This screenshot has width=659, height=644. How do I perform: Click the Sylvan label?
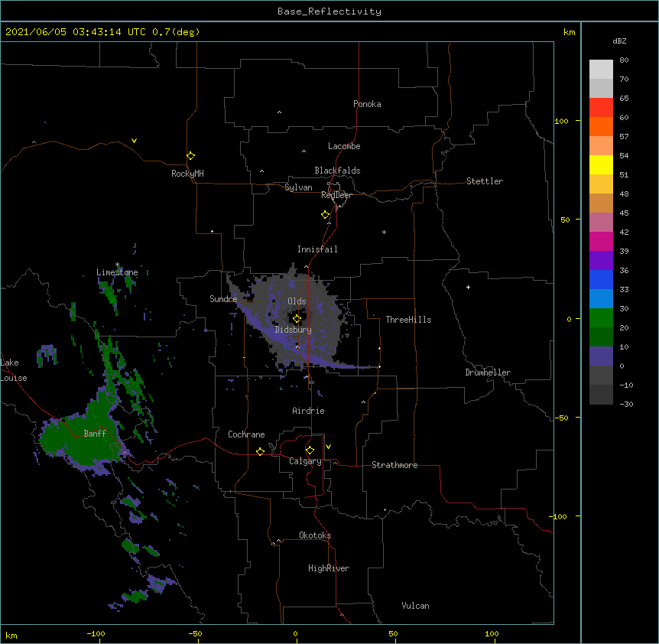pos(298,187)
